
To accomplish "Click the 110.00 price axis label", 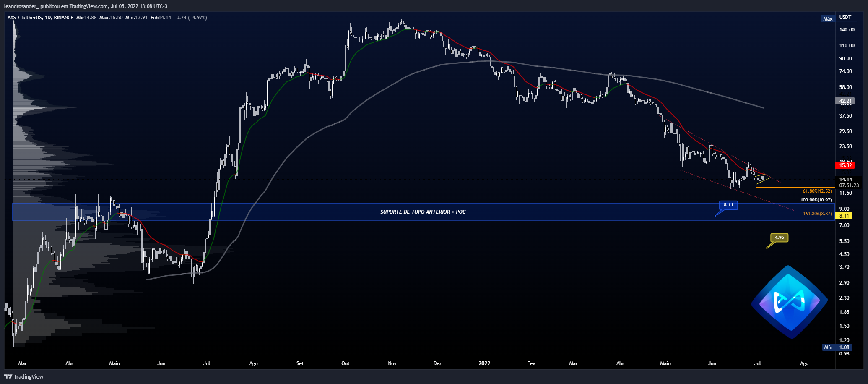I will tap(847, 46).
